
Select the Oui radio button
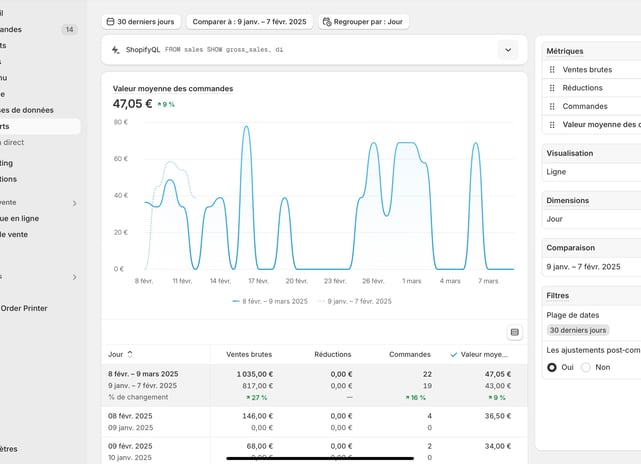pyautogui.click(x=551, y=367)
